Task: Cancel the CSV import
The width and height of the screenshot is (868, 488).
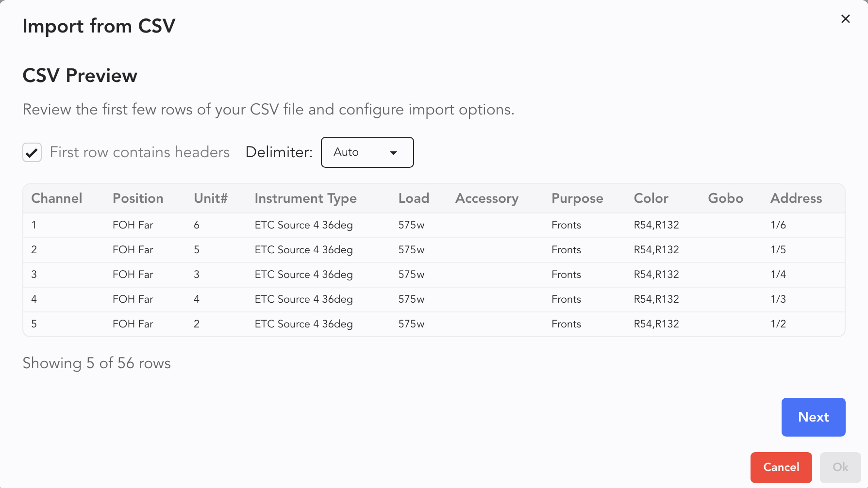Action: (781, 467)
